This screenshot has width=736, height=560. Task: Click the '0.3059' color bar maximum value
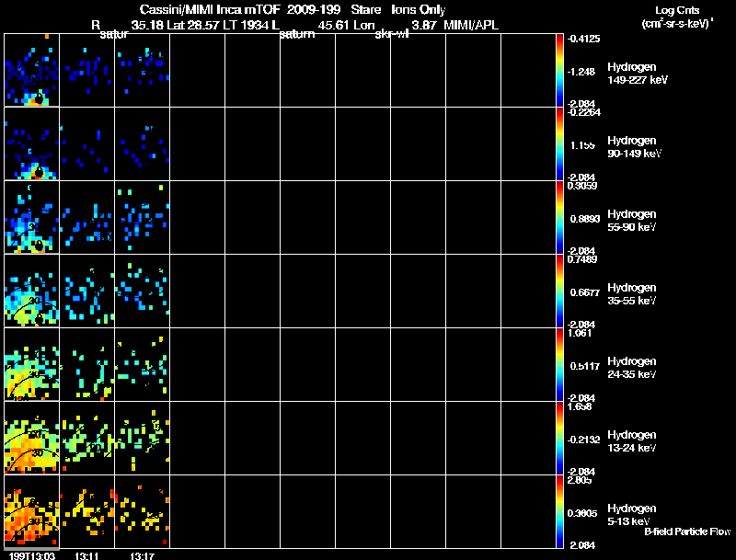point(582,186)
